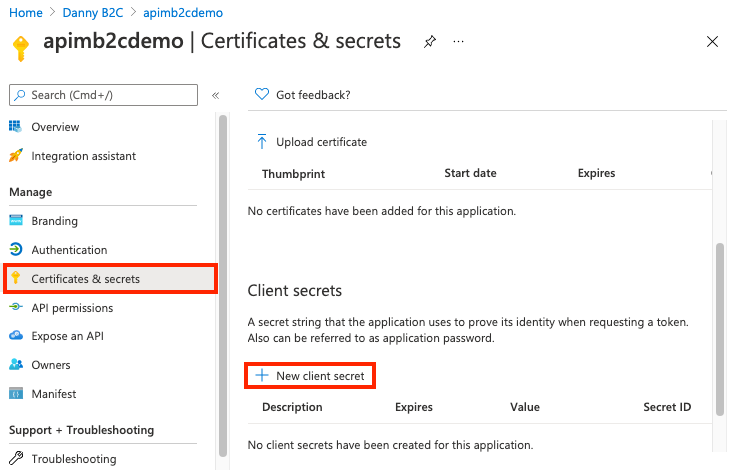The image size is (734, 470).
Task: Open API permissions in the Manage menu
Action: coord(72,308)
